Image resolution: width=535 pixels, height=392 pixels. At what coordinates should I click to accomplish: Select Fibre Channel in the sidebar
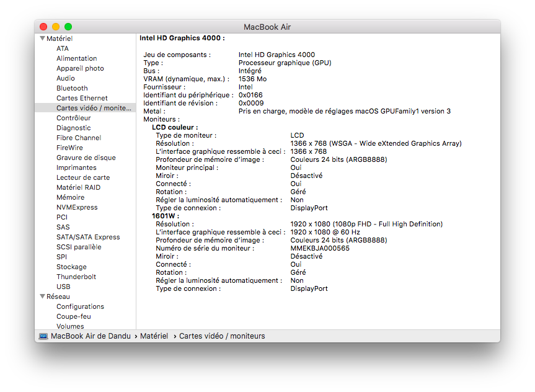(79, 138)
